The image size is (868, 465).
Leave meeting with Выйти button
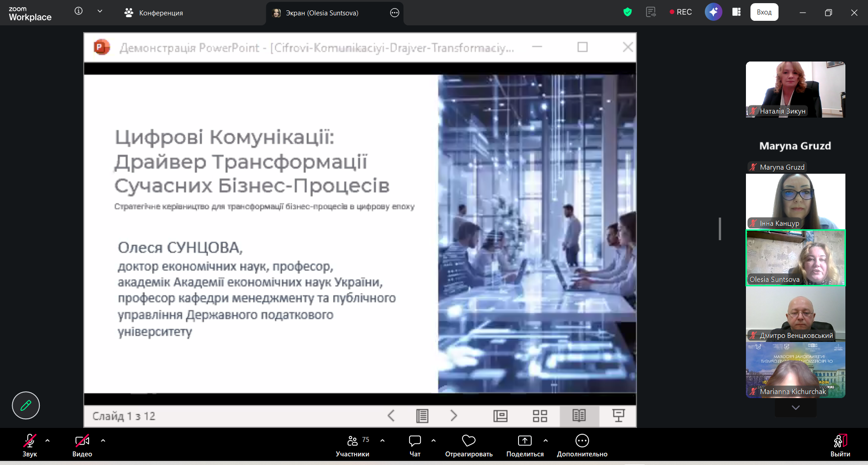coord(840,445)
